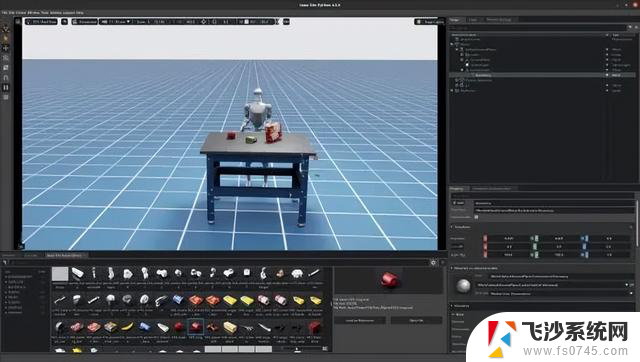Toggle the Instanceable checkbox
The image size is (640, 362).
point(476,217)
